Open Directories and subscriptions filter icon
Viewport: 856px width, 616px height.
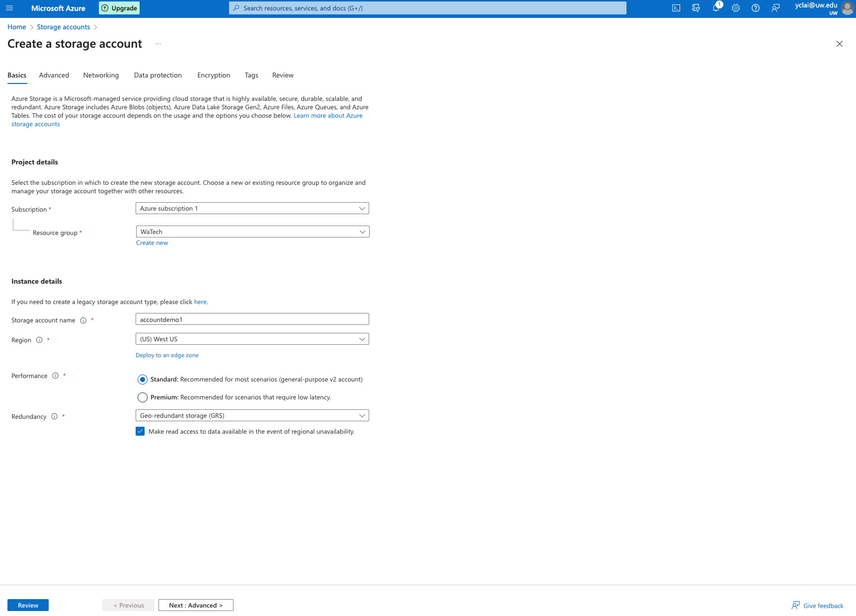pos(696,8)
